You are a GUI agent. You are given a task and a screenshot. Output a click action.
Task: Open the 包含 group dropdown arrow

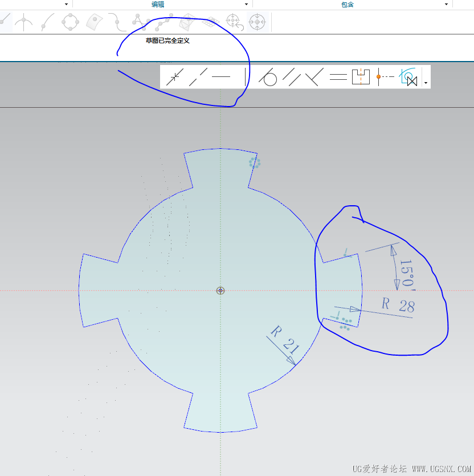click(446, 4)
